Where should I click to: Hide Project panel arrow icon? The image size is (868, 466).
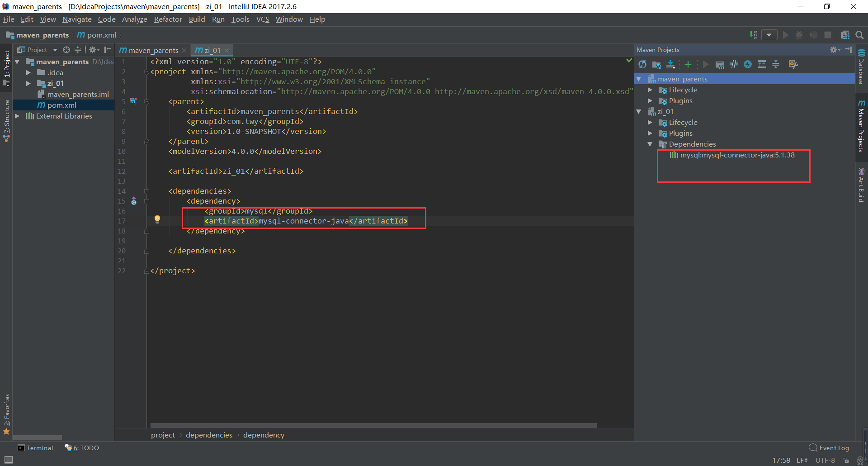click(x=107, y=50)
